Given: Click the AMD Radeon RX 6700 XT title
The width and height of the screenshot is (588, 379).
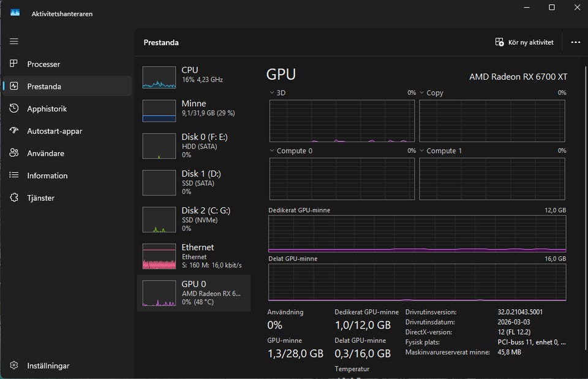Looking at the screenshot, I should point(518,77).
